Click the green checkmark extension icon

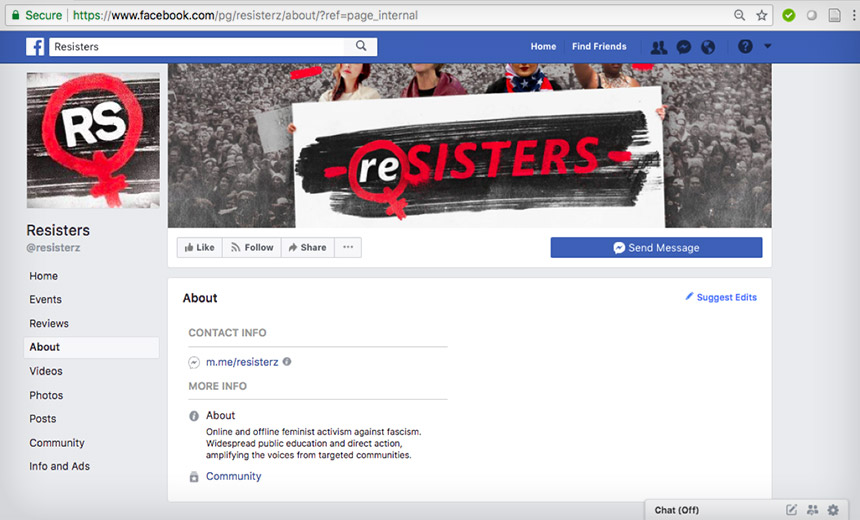(x=789, y=15)
